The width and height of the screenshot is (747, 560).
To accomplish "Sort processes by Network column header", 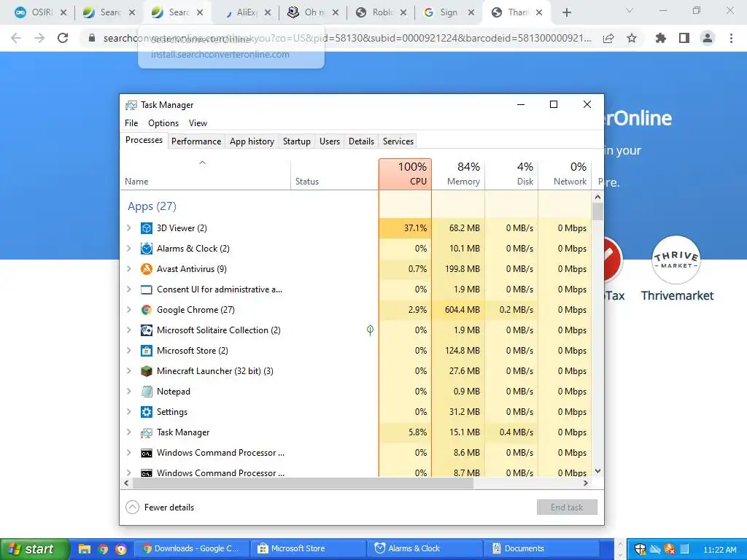I will coord(565,174).
